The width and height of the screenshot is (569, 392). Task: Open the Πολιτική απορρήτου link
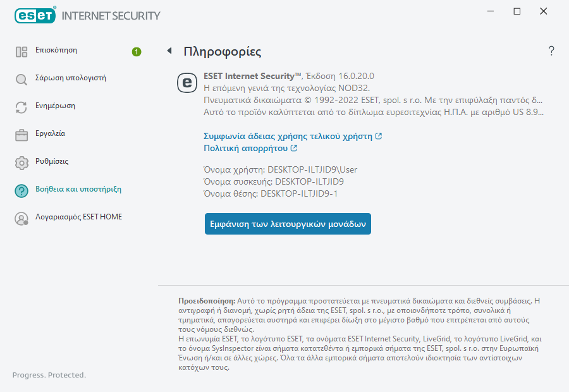[x=246, y=148]
